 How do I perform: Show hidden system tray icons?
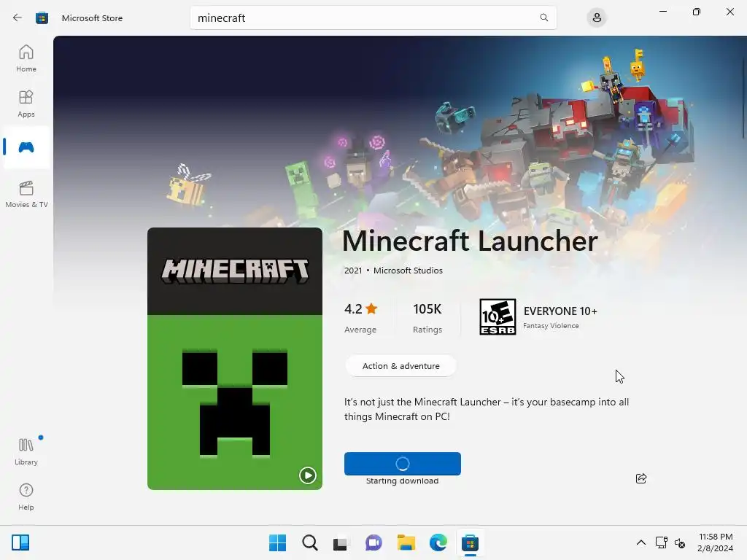641,542
